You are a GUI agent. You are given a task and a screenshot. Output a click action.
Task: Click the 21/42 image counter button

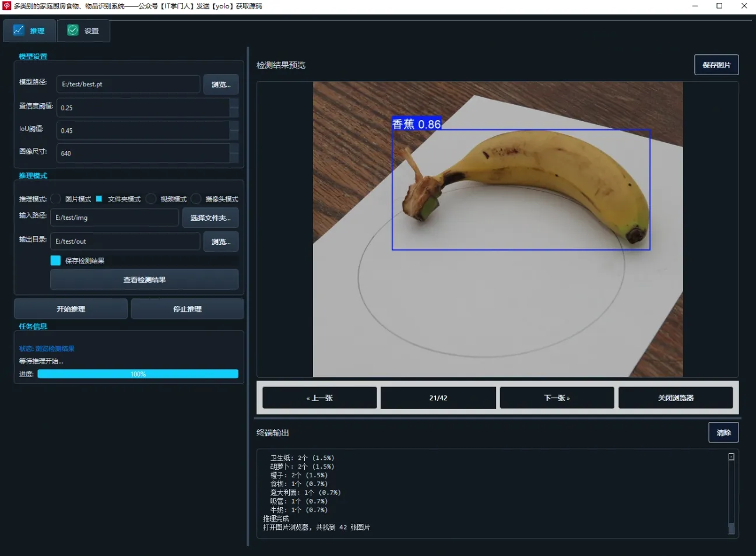point(438,398)
